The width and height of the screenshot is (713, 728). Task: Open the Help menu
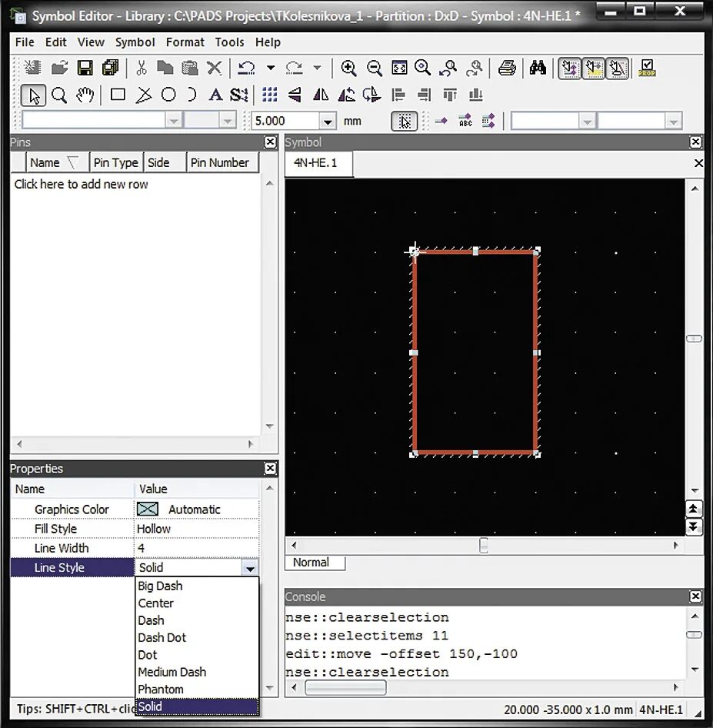pos(268,42)
